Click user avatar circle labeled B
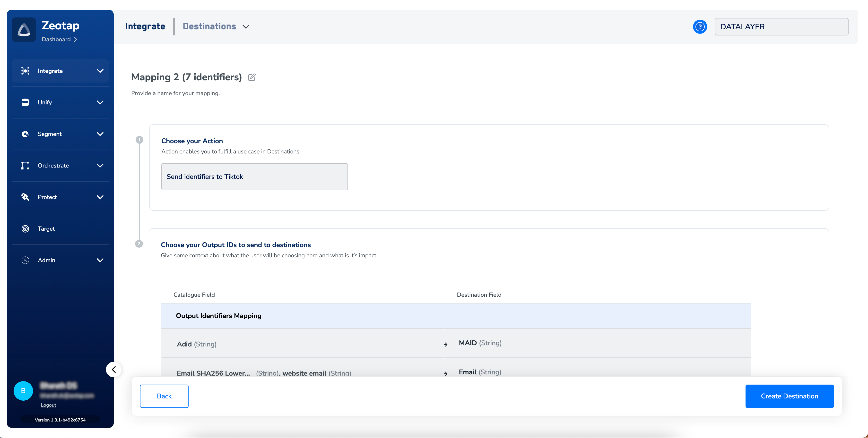The height and width of the screenshot is (438, 868). point(23,390)
